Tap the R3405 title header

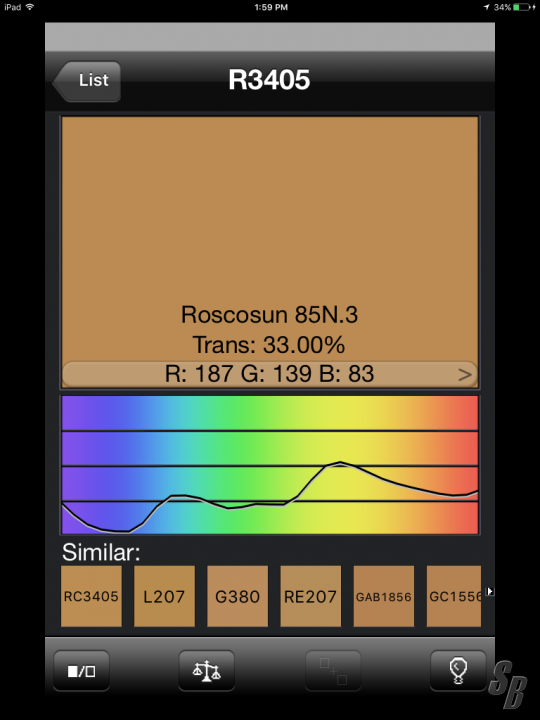tap(269, 80)
